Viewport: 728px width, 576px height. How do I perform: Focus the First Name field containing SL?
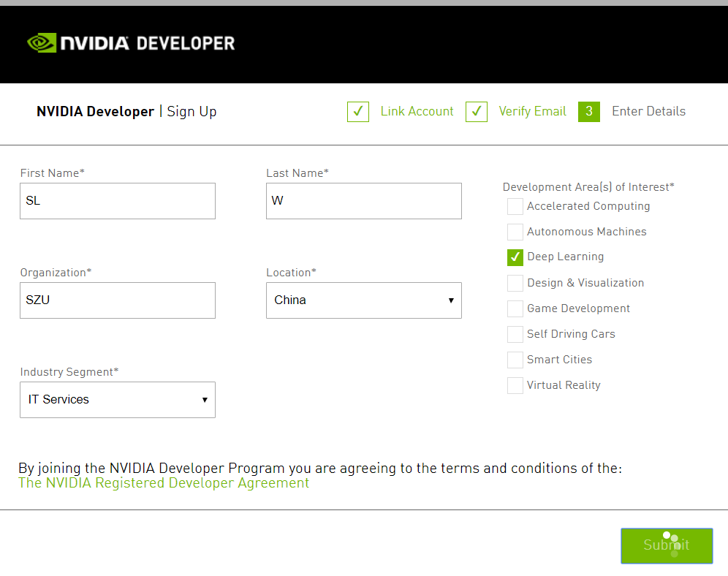118,201
